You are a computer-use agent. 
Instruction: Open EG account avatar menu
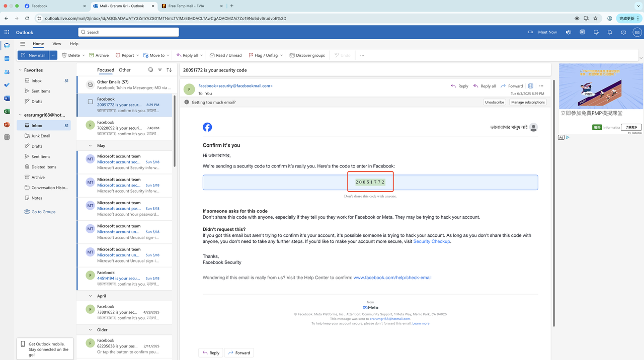[x=637, y=32]
